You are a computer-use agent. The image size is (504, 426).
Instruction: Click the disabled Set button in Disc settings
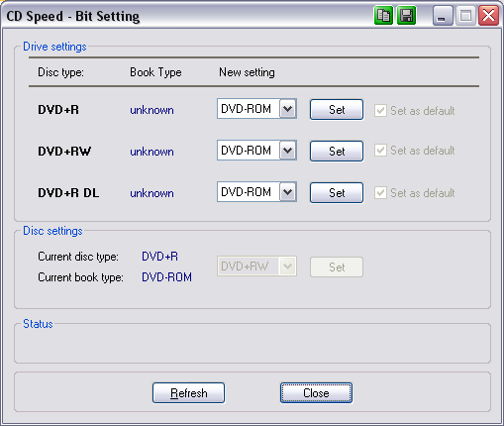point(337,267)
